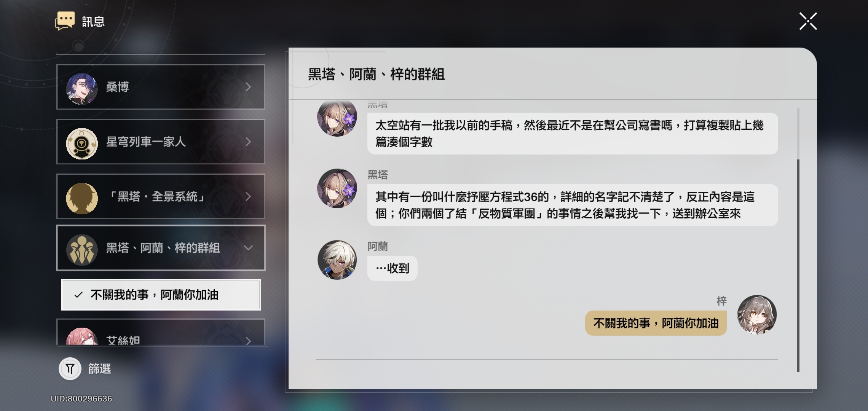868x411 pixels.
Task: Click the golden message bubble from 梓
Action: [x=656, y=323]
